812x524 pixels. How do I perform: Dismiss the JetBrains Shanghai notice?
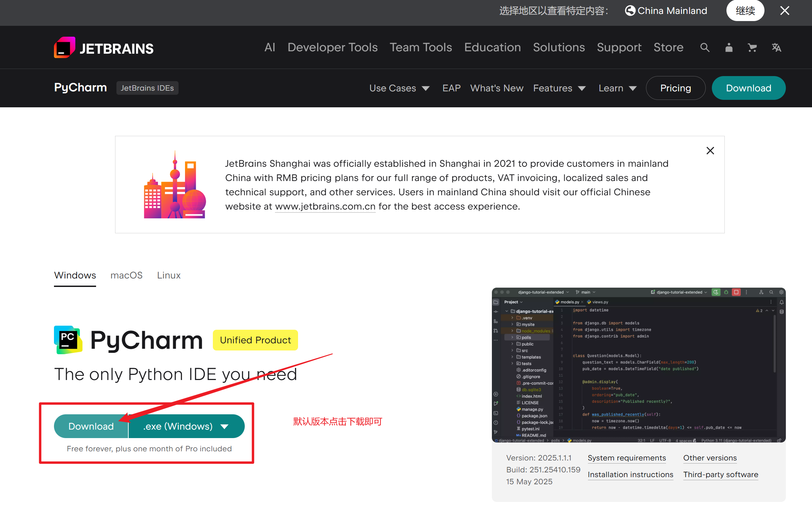710,150
